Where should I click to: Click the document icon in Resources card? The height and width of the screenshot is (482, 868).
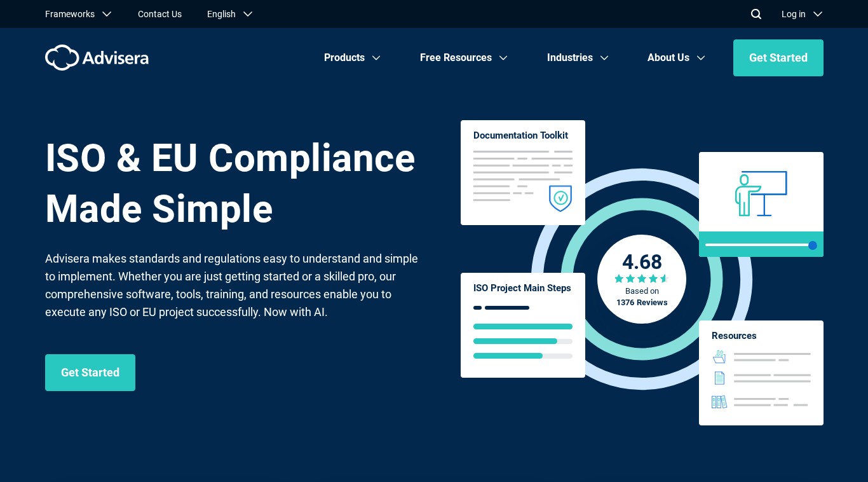719,378
